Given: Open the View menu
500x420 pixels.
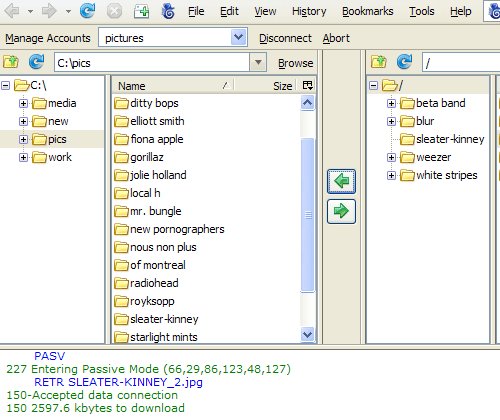Looking at the screenshot, I should (265, 11).
